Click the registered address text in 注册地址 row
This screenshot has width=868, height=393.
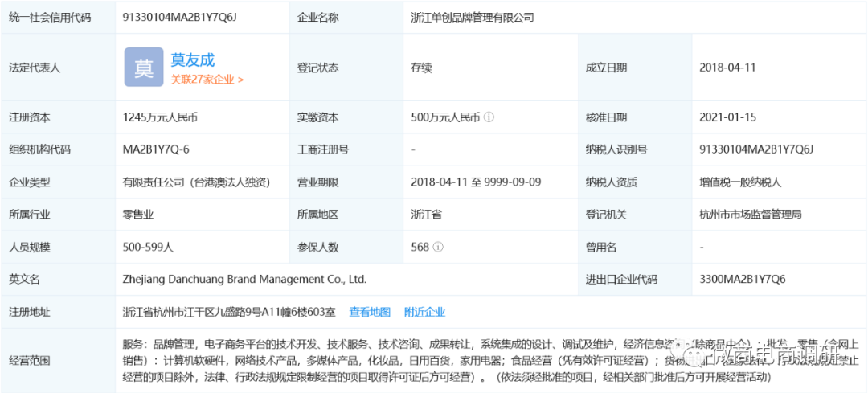point(229,312)
